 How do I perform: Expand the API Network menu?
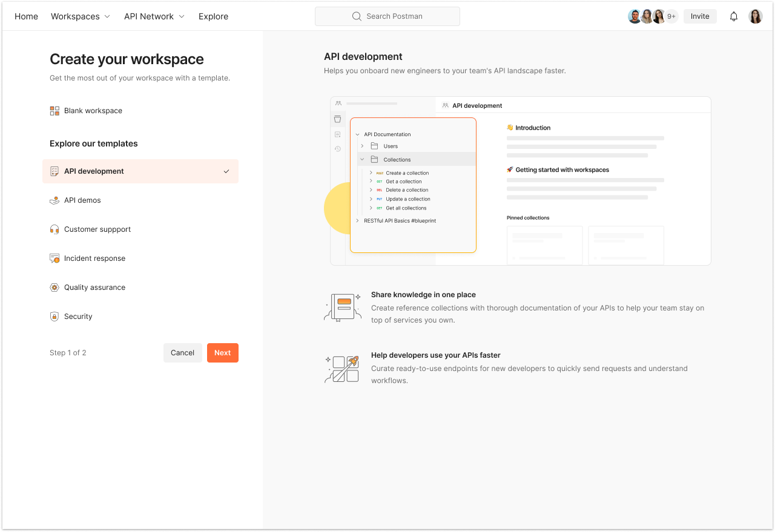pyautogui.click(x=154, y=16)
